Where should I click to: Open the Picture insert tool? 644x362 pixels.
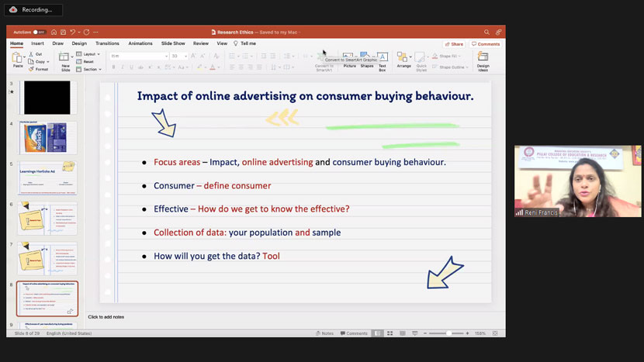pos(349,59)
